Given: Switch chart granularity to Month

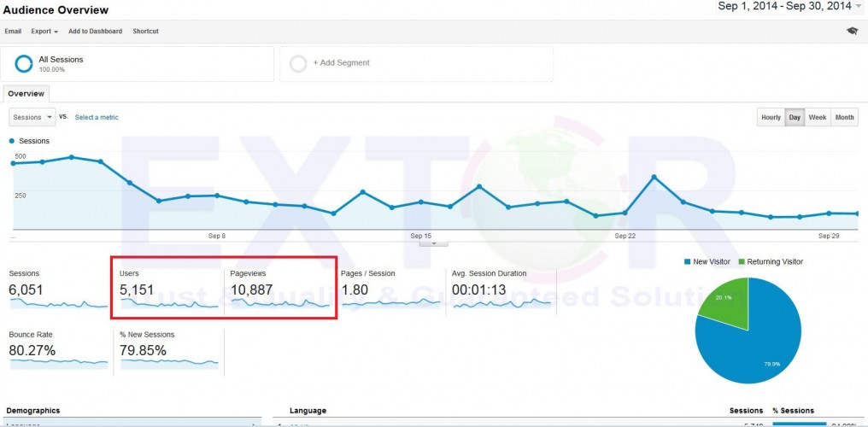Looking at the screenshot, I should click(844, 117).
